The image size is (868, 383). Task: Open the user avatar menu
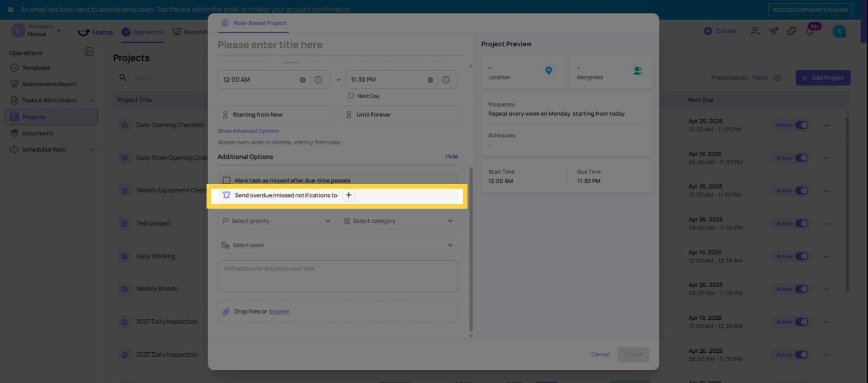point(839,31)
